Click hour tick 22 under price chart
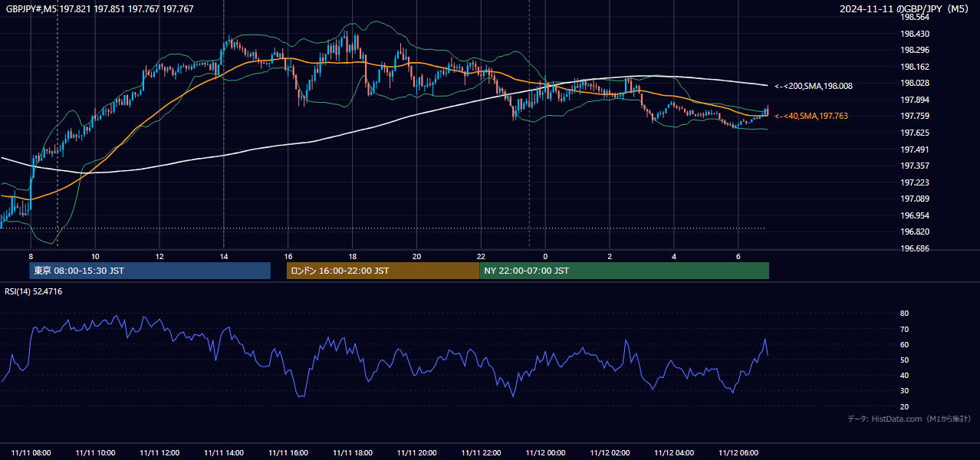The width and height of the screenshot is (980, 460). click(481, 256)
